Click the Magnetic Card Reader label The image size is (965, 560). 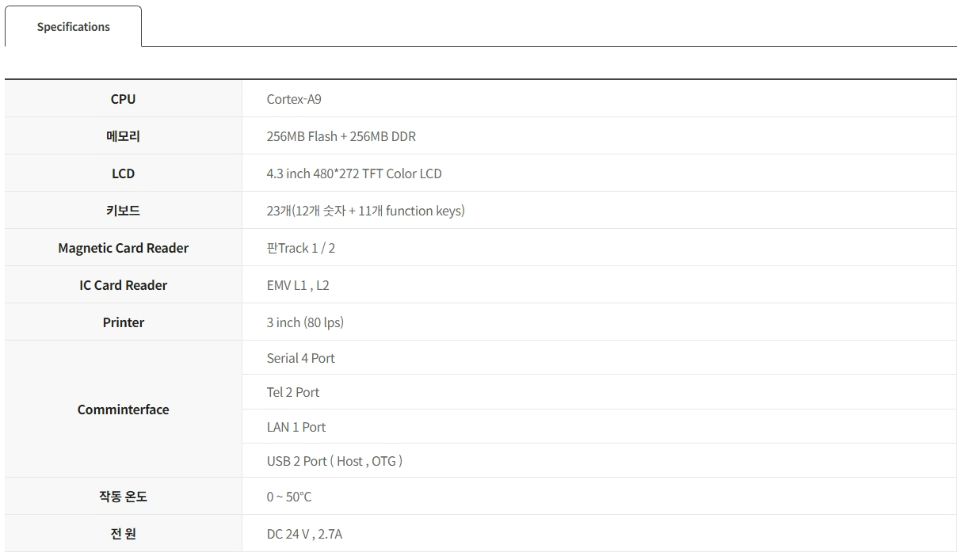pos(123,248)
